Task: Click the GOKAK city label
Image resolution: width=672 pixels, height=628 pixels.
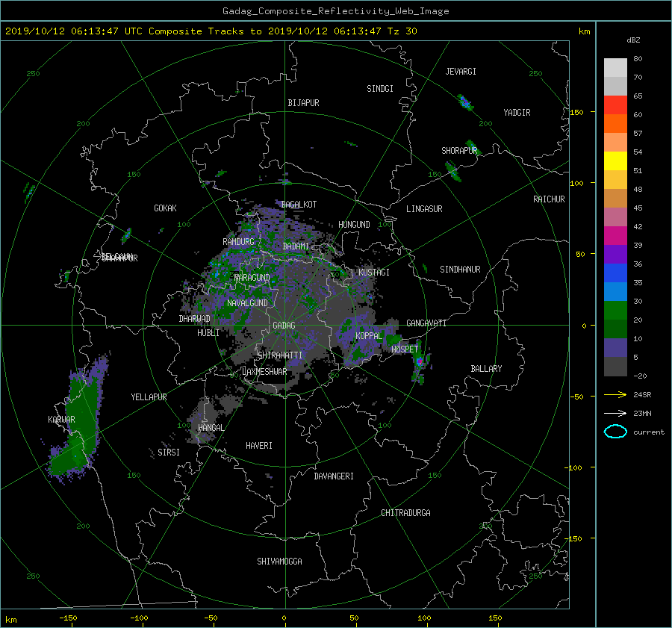Action: coord(165,208)
